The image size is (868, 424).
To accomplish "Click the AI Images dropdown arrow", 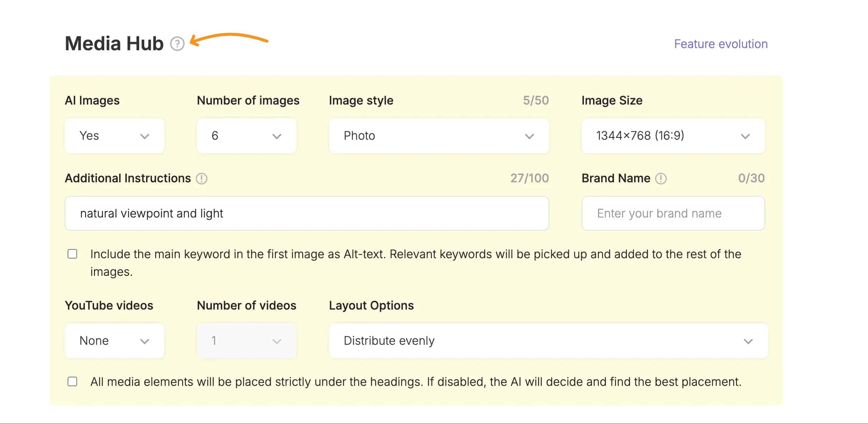I will coord(146,135).
